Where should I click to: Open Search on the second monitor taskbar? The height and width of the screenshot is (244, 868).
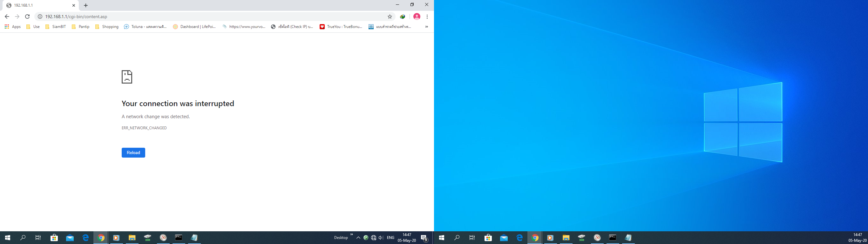[457, 238]
